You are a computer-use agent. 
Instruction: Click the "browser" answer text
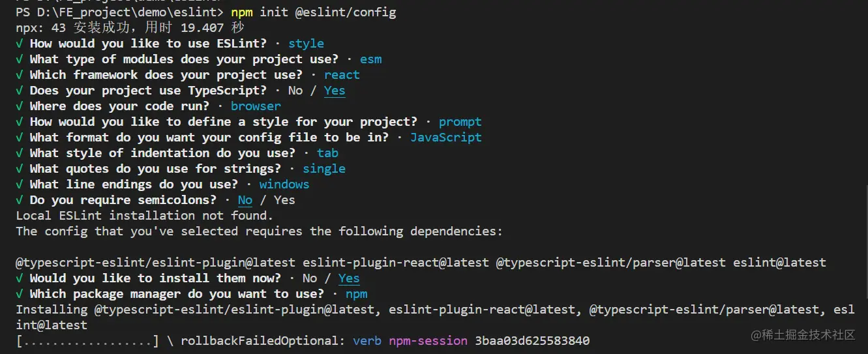256,106
